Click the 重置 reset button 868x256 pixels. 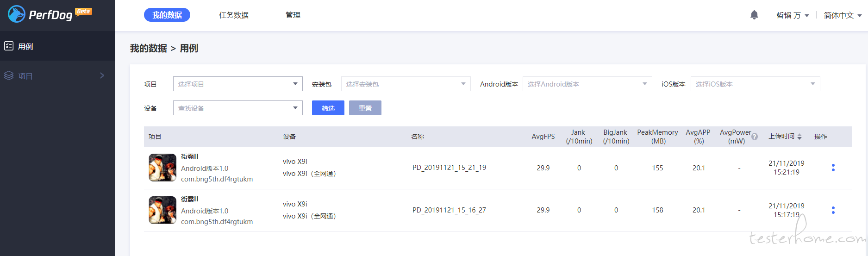[365, 108]
